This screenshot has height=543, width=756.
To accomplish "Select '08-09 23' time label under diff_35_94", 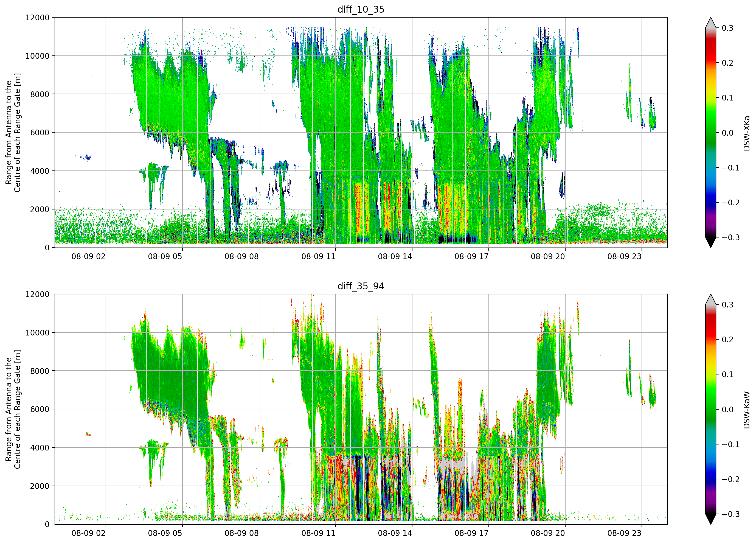I will [x=624, y=533].
